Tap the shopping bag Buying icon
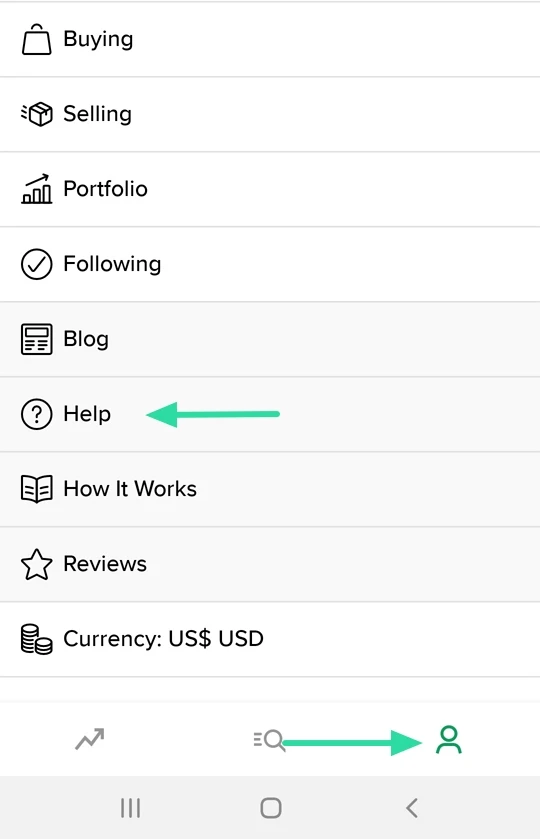The height and width of the screenshot is (839, 540). (36, 39)
